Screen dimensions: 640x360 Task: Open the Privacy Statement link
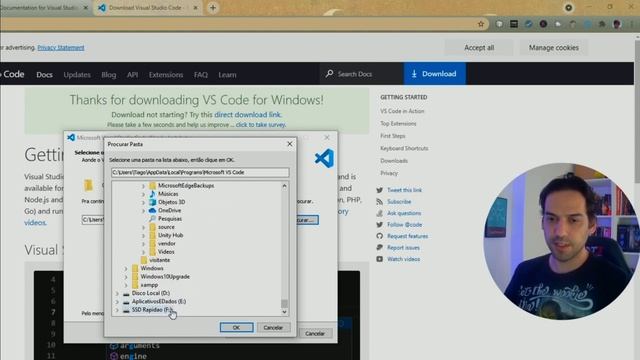coord(61,48)
